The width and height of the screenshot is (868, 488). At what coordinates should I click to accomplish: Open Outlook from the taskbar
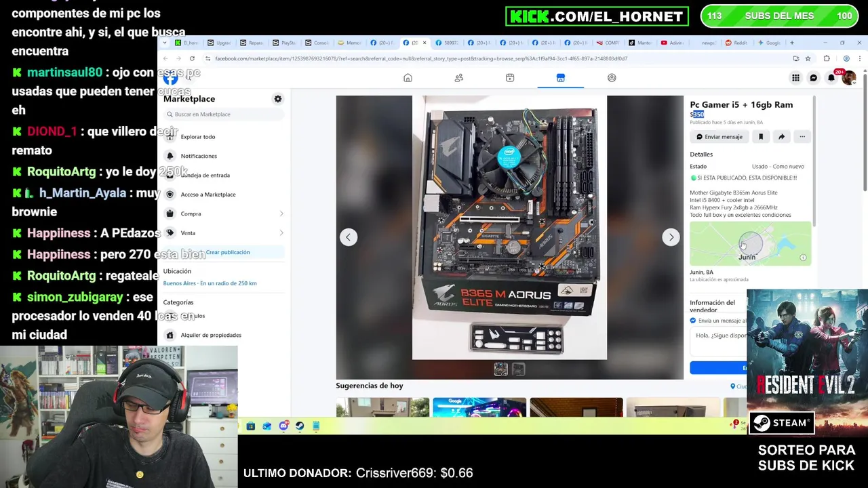[x=267, y=426]
